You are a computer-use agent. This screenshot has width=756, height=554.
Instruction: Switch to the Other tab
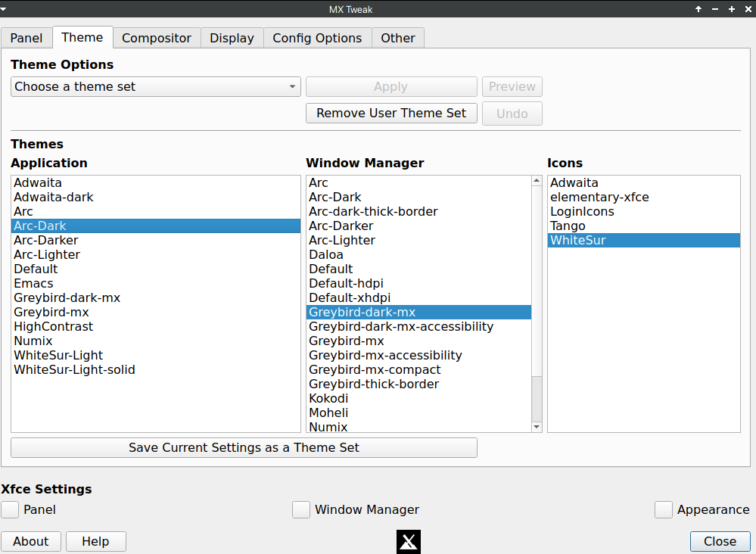398,38
